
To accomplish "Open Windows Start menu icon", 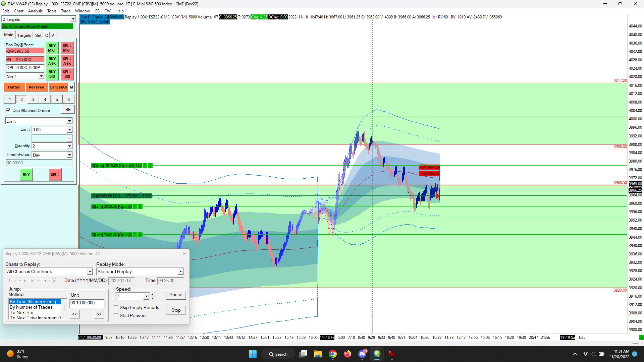I will [253, 354].
